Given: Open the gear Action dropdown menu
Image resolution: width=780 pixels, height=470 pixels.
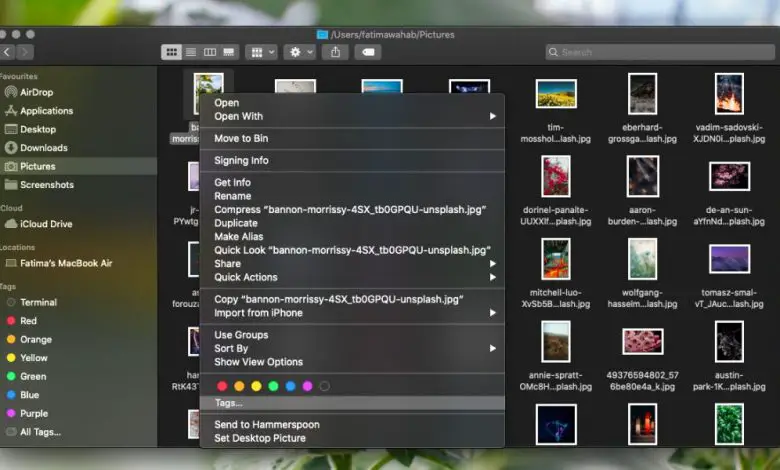Looking at the screenshot, I should coord(299,51).
